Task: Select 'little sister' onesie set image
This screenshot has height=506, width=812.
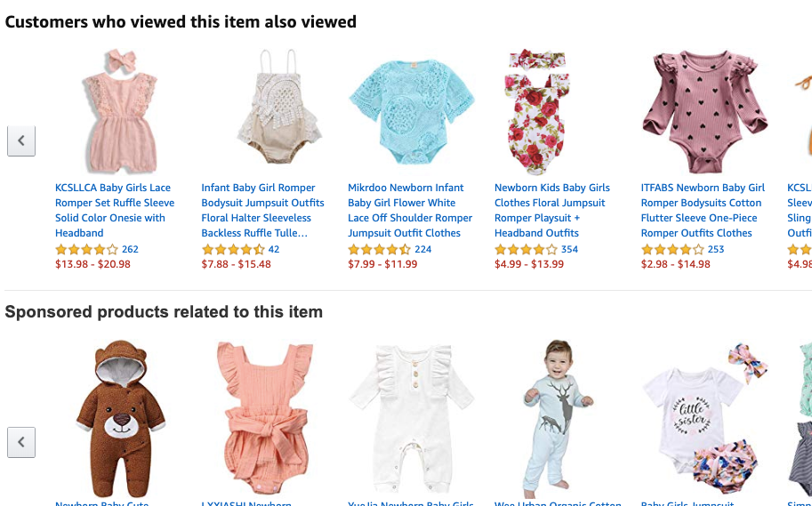Action: [x=704, y=419]
